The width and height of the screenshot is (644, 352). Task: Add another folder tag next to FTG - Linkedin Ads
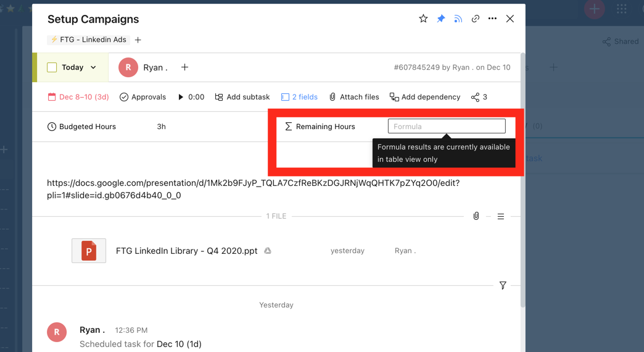pyautogui.click(x=138, y=40)
